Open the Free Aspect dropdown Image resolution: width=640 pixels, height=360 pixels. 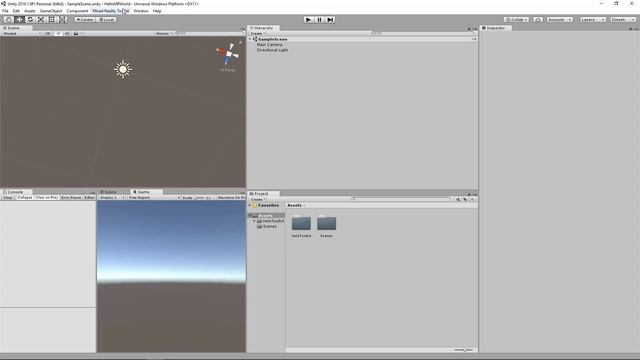click(153, 198)
